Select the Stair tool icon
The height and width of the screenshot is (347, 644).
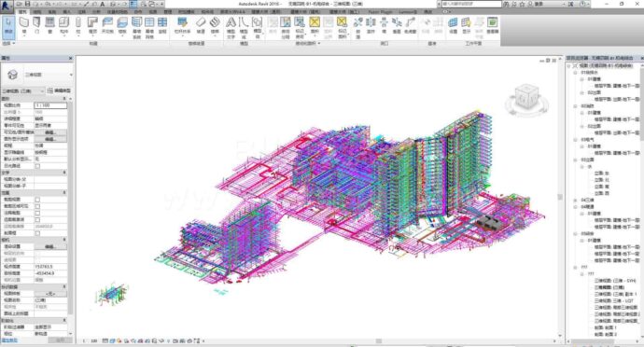coord(215,24)
